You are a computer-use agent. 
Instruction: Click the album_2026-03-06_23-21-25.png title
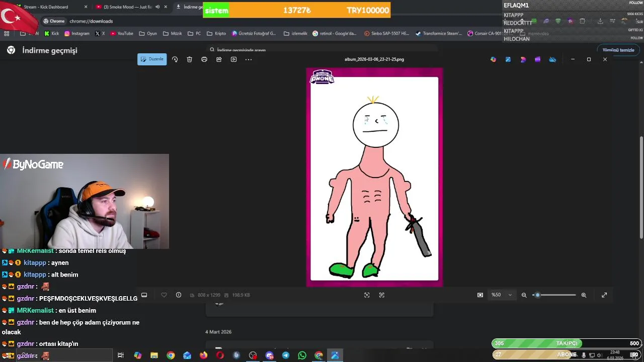pyautogui.click(x=374, y=59)
